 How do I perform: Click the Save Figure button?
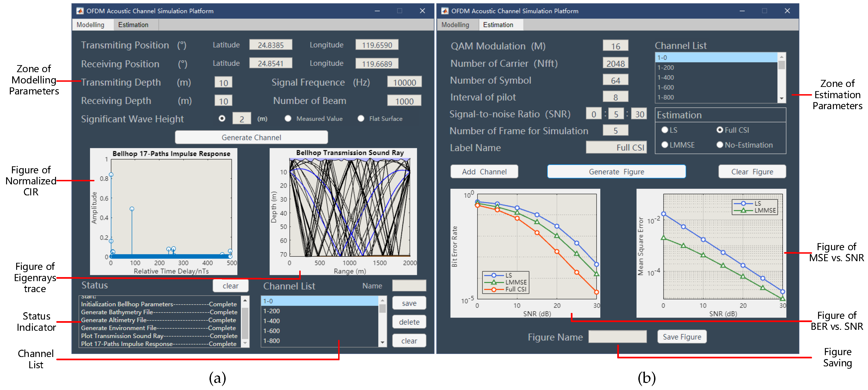click(682, 337)
